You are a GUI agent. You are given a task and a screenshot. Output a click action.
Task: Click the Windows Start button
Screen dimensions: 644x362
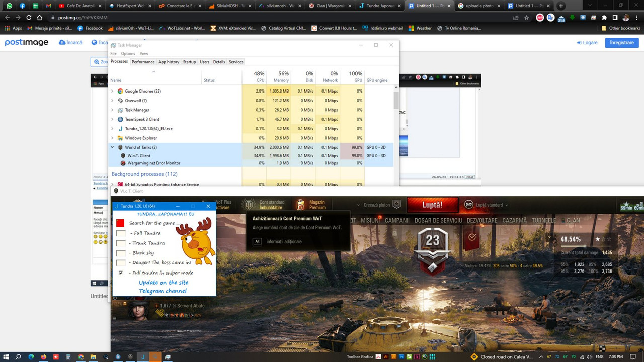click(x=6, y=357)
